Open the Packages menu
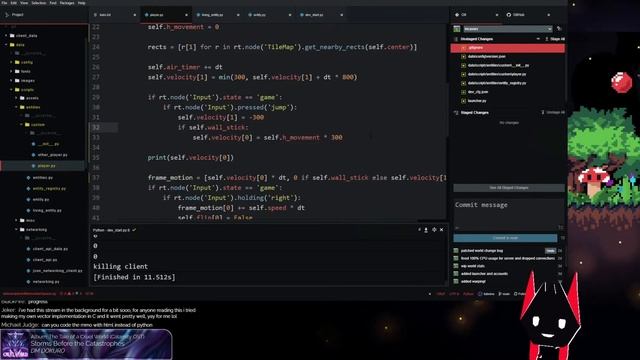The image size is (640, 360). pos(67,3)
